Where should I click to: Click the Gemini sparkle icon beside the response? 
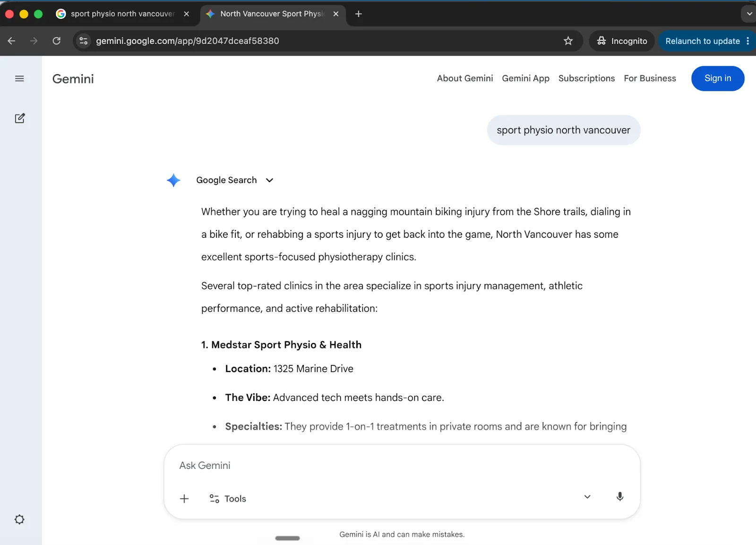pyautogui.click(x=173, y=180)
